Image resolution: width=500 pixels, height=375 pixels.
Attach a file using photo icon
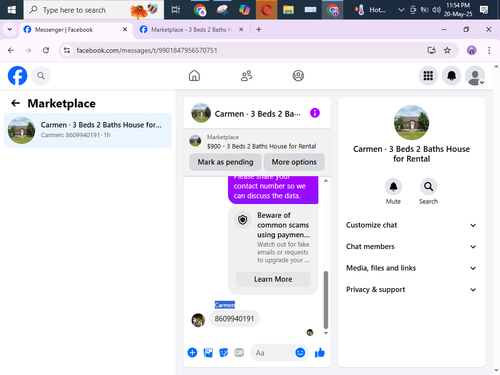(208, 352)
